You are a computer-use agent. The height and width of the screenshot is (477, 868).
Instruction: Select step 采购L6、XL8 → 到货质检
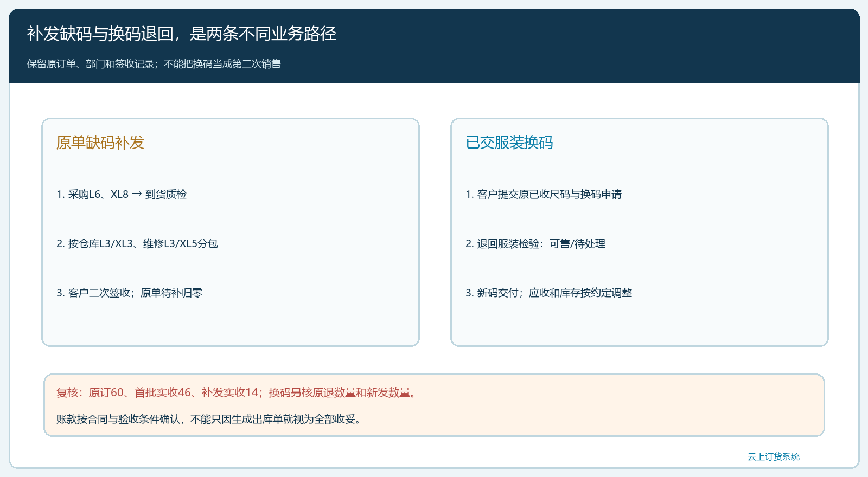tap(122, 194)
